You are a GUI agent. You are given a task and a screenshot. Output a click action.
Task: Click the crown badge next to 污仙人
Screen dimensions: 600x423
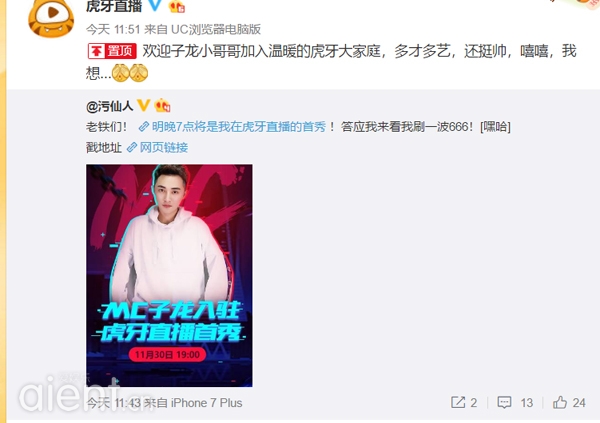(162, 106)
